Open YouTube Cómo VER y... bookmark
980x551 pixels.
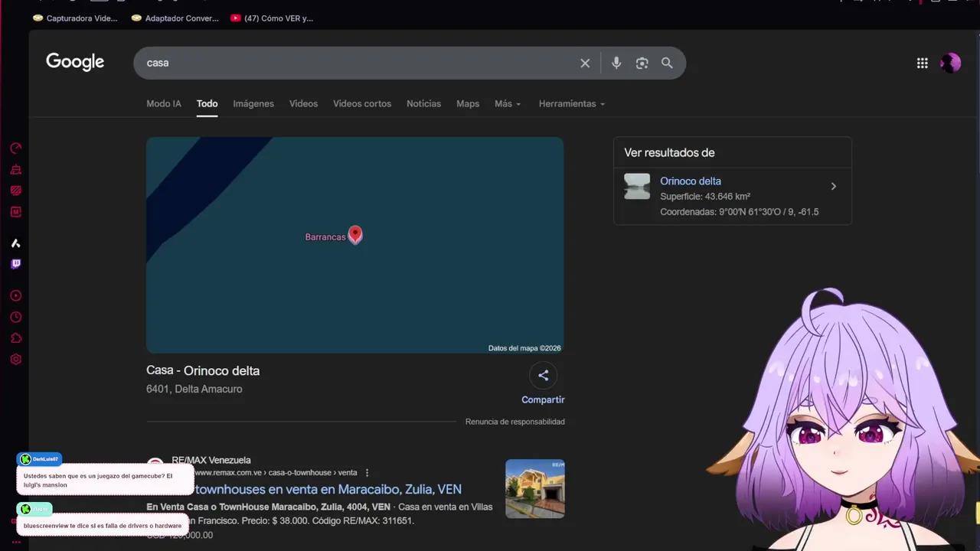click(272, 18)
